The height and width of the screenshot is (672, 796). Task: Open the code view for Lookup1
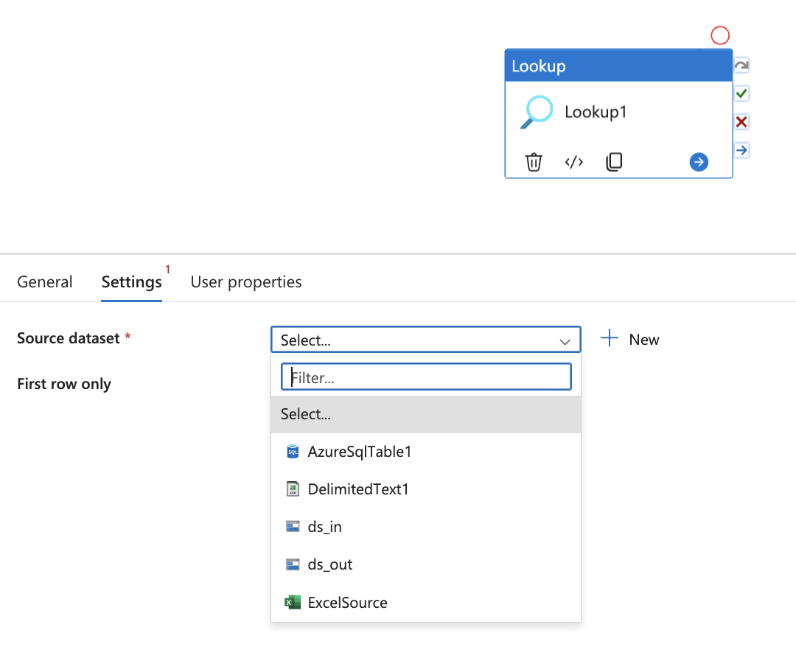coord(574,161)
